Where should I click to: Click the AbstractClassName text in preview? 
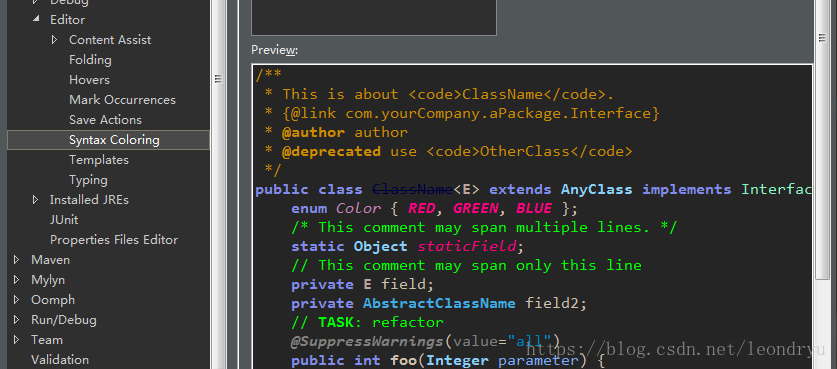[439, 303]
